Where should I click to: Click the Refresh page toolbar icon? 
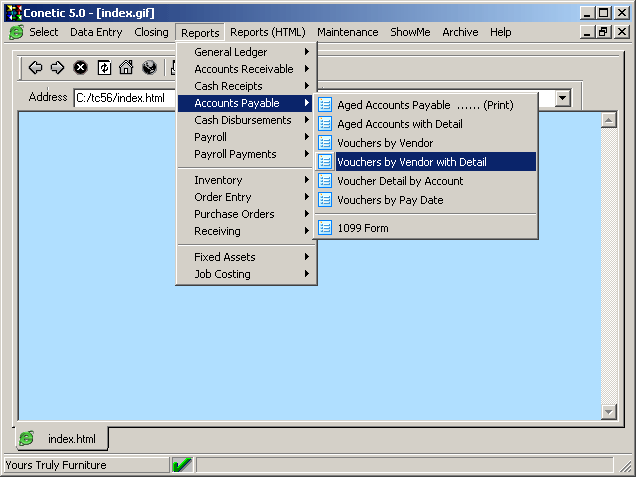point(103,68)
